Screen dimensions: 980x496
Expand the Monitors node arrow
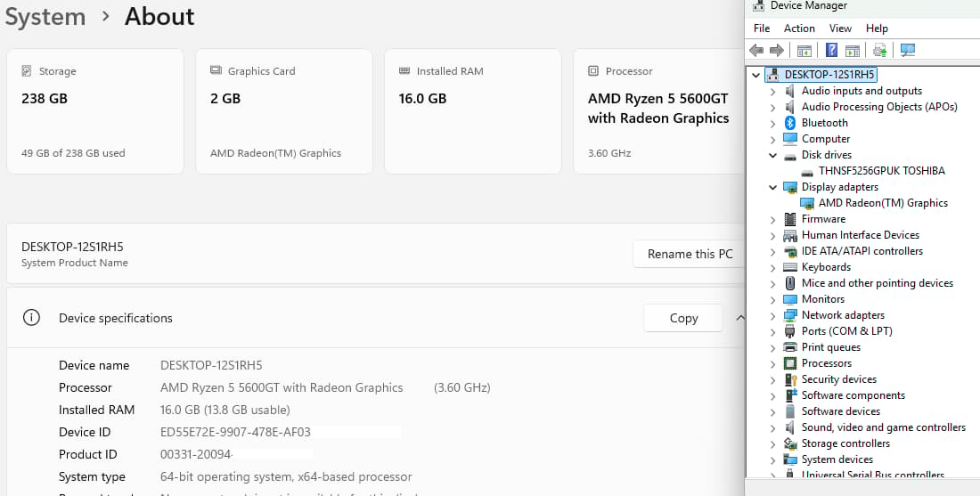coord(773,299)
